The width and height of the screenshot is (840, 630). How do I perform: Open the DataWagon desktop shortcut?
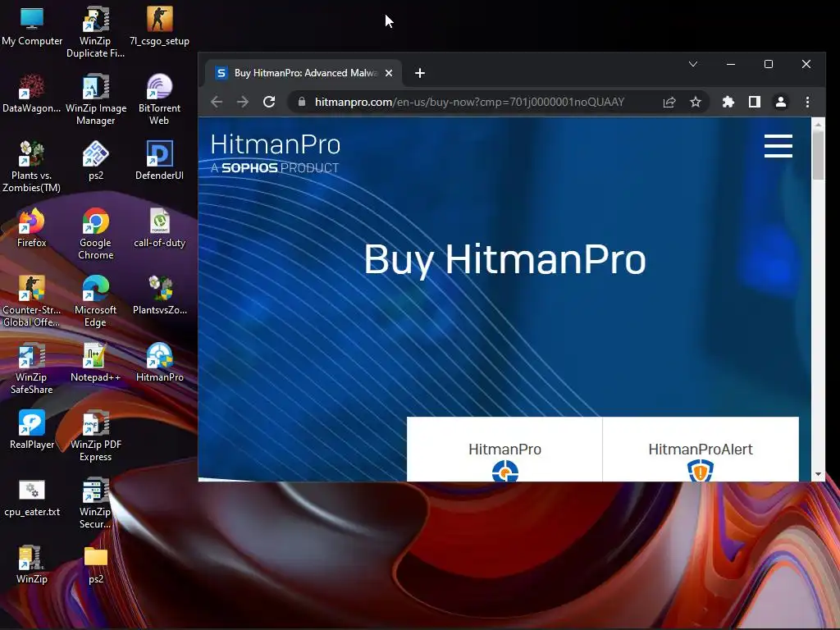[x=32, y=94]
